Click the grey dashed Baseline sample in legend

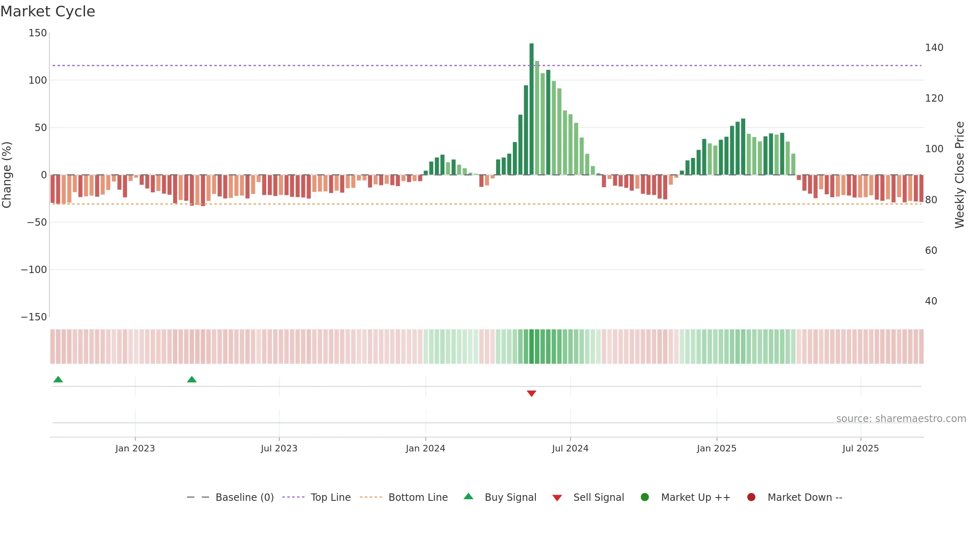pos(198,497)
